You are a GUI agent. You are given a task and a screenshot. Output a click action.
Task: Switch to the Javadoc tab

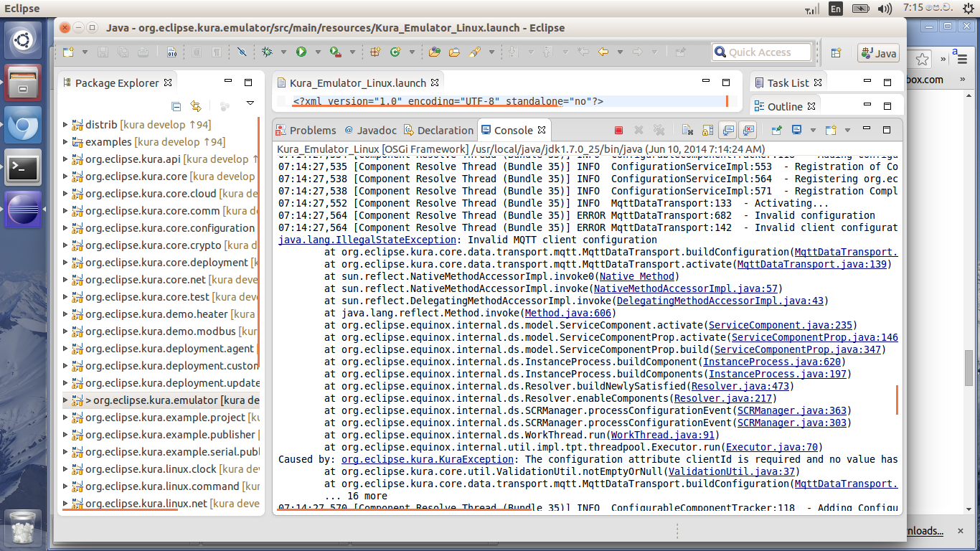point(370,130)
